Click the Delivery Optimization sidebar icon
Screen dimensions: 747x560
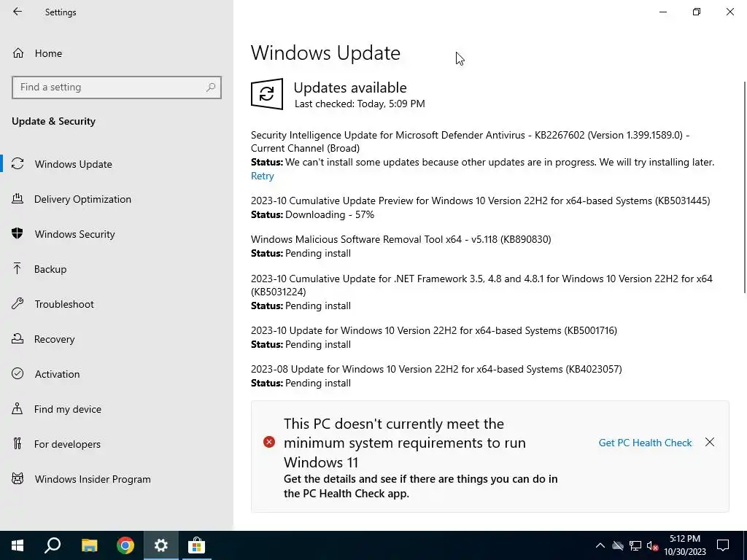pos(18,198)
